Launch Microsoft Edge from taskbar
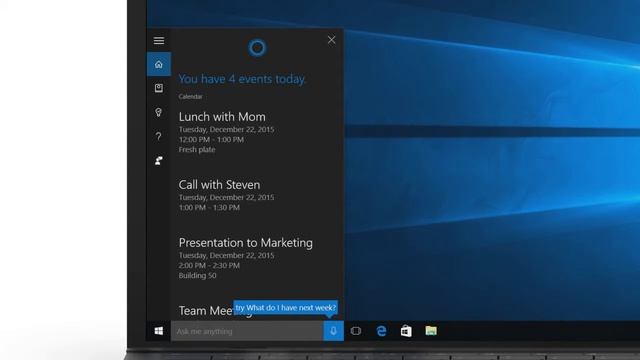Screen dimensions: 640x360 tap(381, 331)
